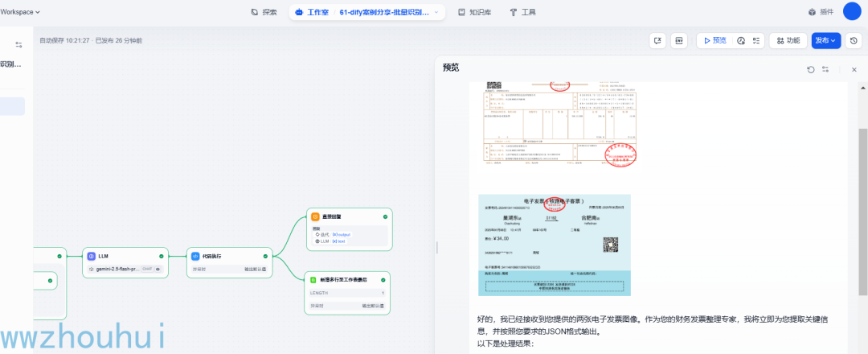Click the LLM node's purple icon
Screen dimensions: 868x354
click(x=92, y=257)
